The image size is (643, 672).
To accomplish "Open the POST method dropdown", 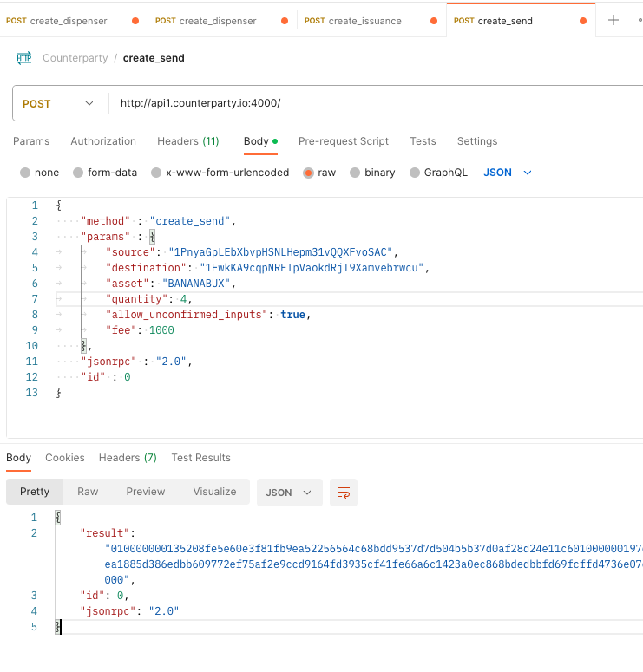I will point(58,104).
